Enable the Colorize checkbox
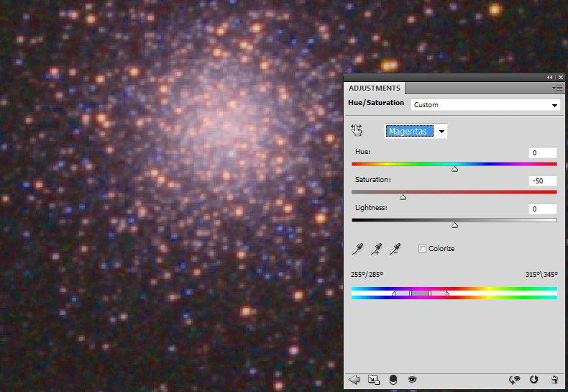The height and width of the screenshot is (392, 568). pyautogui.click(x=422, y=249)
